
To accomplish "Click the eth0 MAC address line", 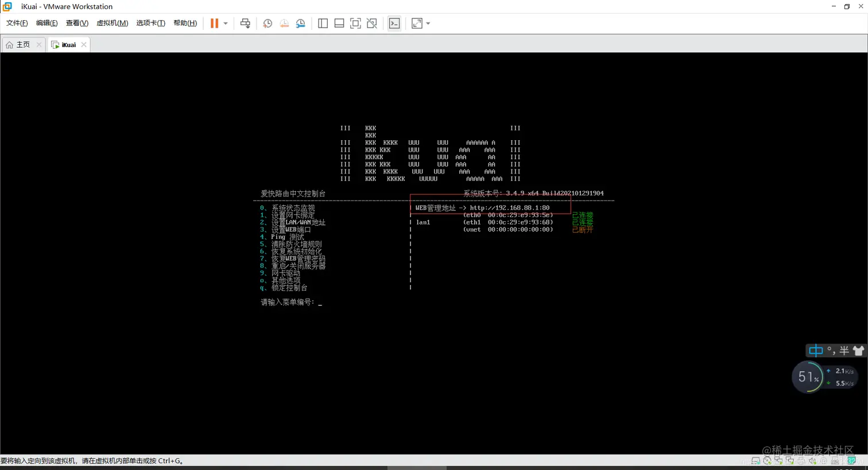I will 508,215.
